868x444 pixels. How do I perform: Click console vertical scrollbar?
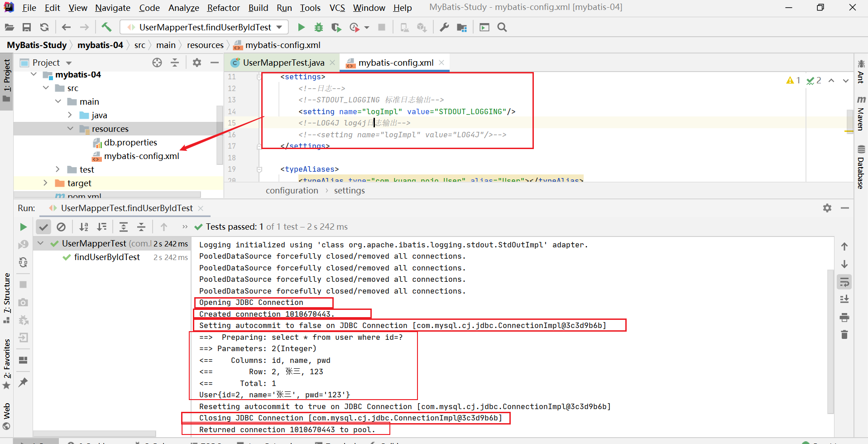tap(830, 342)
